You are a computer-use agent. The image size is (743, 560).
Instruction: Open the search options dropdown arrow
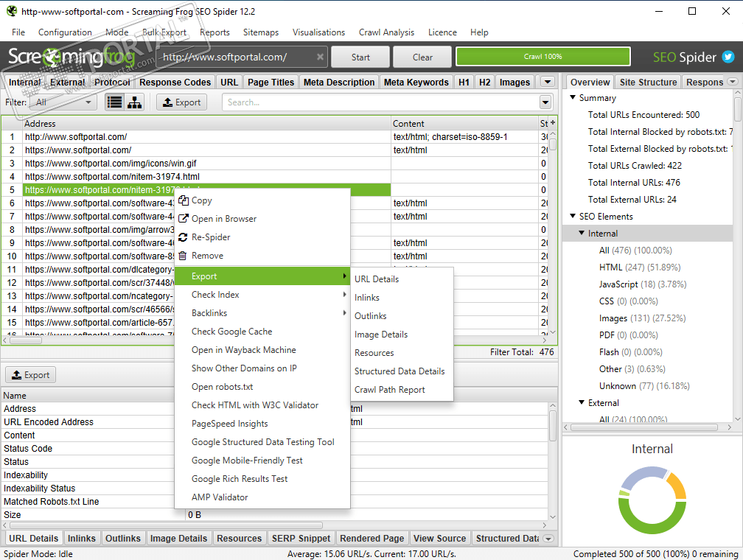point(545,102)
